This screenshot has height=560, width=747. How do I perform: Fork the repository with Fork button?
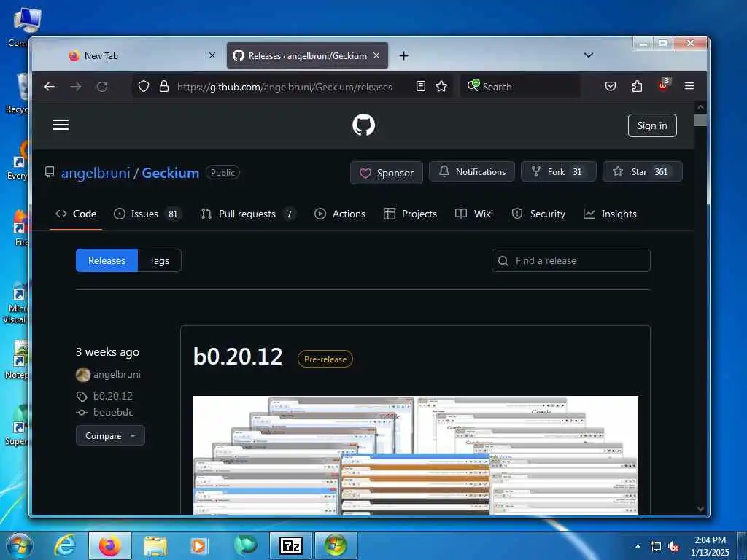[x=558, y=171]
